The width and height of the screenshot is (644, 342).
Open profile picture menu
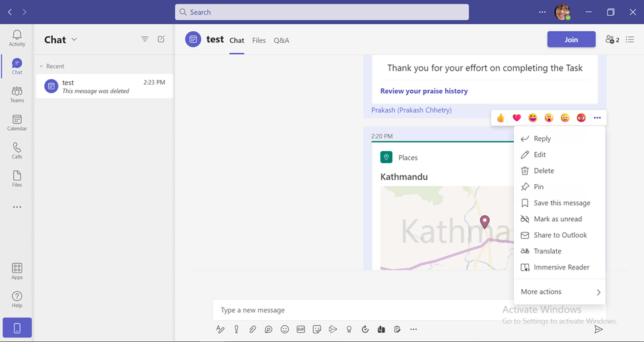point(562,12)
